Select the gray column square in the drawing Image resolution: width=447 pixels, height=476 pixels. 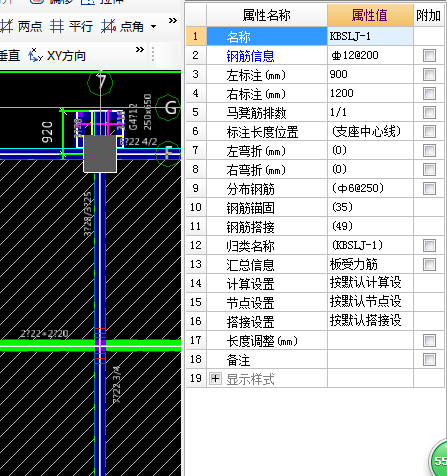(100, 153)
